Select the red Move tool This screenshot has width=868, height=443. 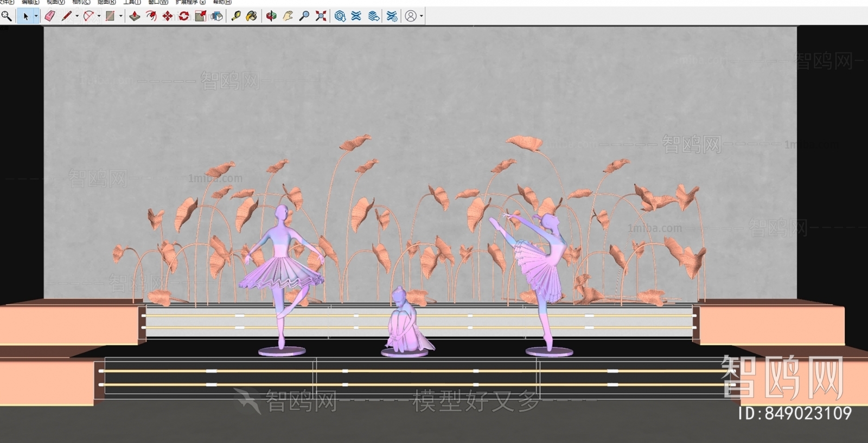(x=168, y=16)
